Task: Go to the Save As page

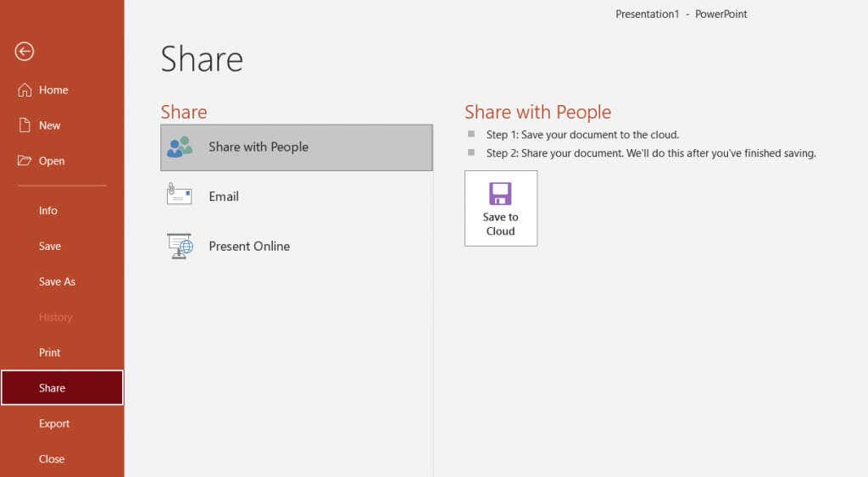Action: click(57, 282)
